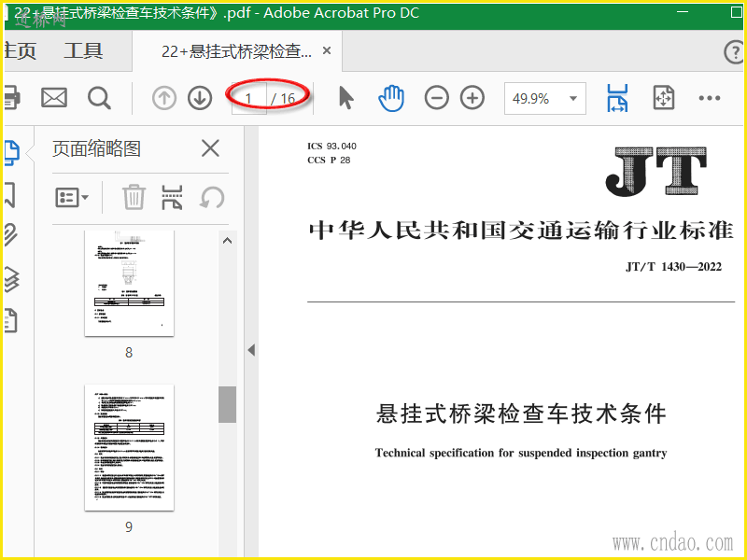747x560 pixels.
Task: Click the ICS 93.040 text
Action: 331,147
